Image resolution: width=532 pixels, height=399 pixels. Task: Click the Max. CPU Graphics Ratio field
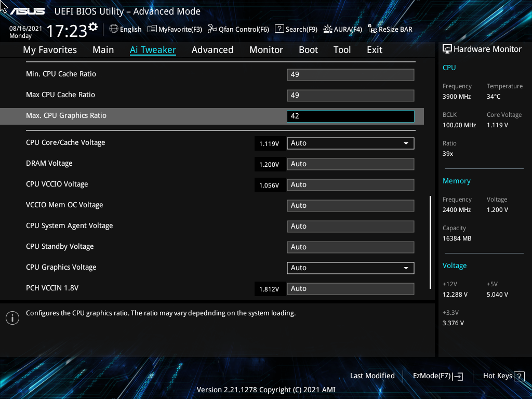(351, 116)
